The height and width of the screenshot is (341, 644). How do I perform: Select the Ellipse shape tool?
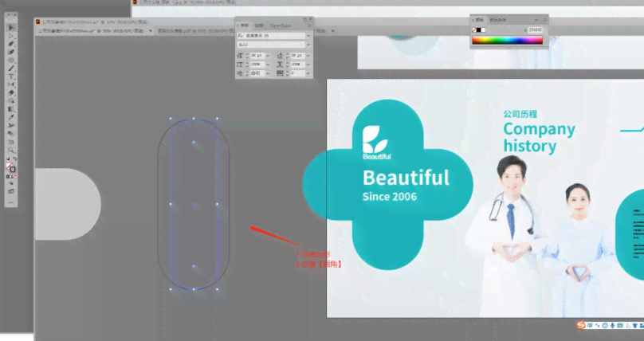click(10, 61)
